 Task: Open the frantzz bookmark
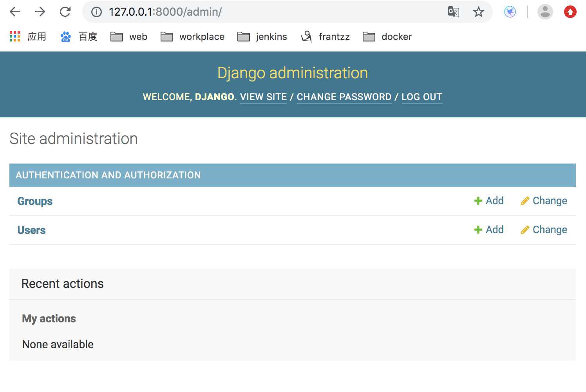325,37
